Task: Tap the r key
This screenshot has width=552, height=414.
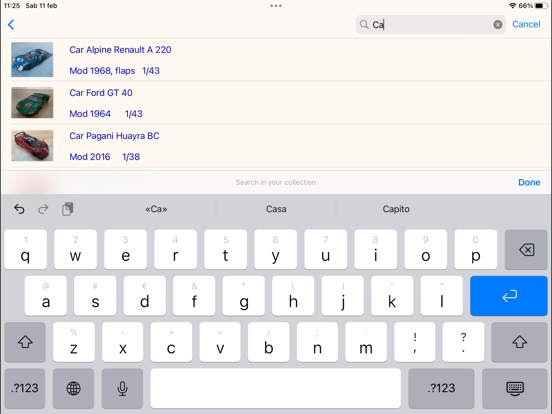Action: pyautogui.click(x=175, y=250)
